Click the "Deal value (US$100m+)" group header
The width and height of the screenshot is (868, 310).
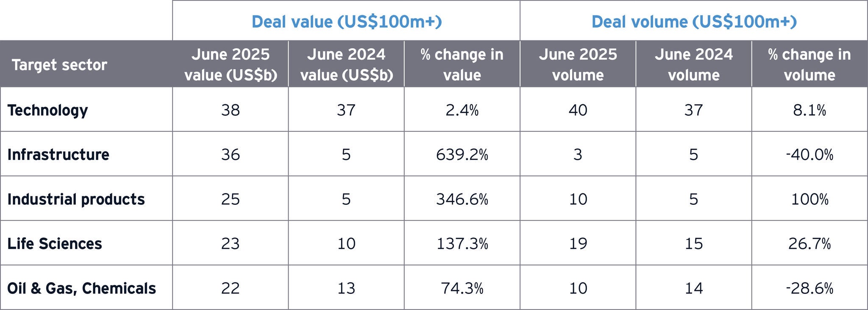346,22
